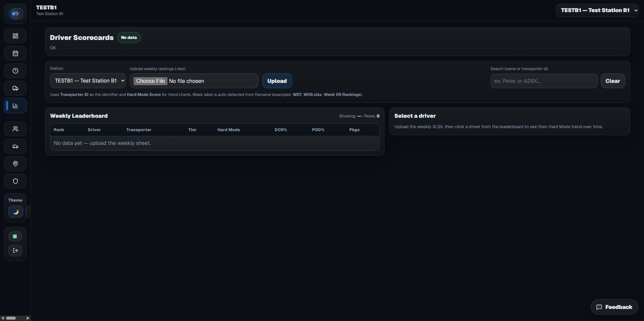The height and width of the screenshot is (321, 644).
Task: Click the logout icon at the sidebar bottom
Action: pos(15,250)
